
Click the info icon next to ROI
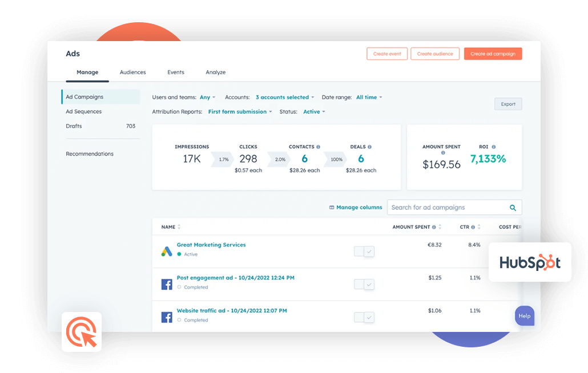(494, 147)
